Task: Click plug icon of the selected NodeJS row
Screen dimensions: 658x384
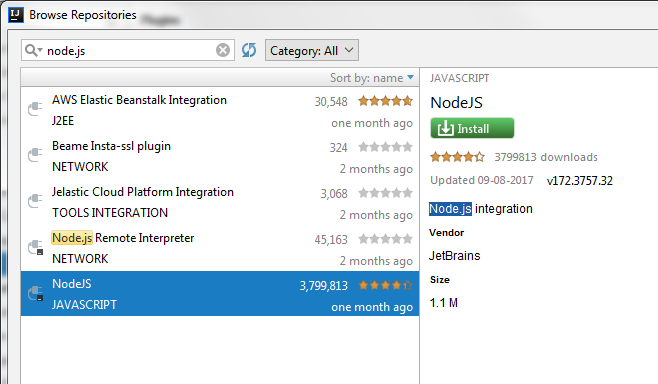Action: 35,293
